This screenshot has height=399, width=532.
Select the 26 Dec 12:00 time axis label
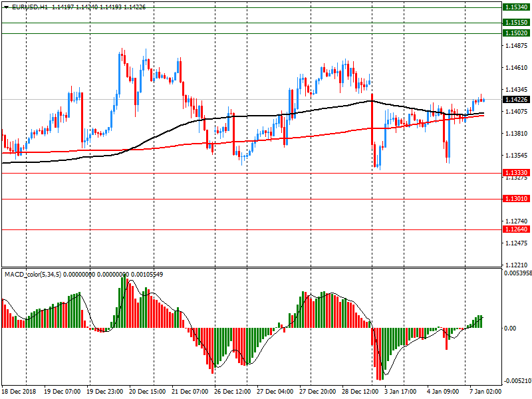(234, 392)
